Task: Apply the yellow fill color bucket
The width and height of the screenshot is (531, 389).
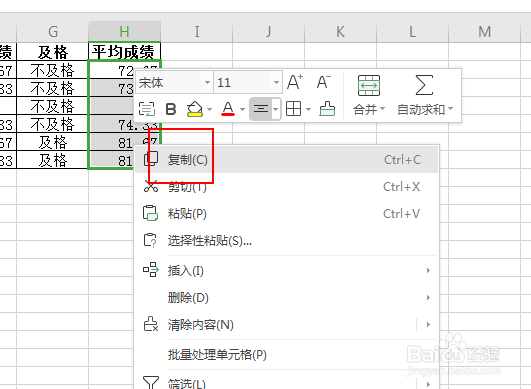Action: point(195,109)
